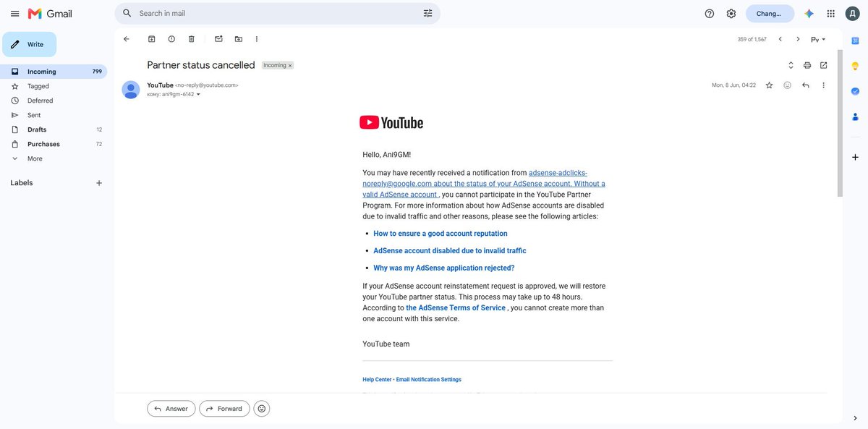Open the Purchases folder

click(54, 144)
